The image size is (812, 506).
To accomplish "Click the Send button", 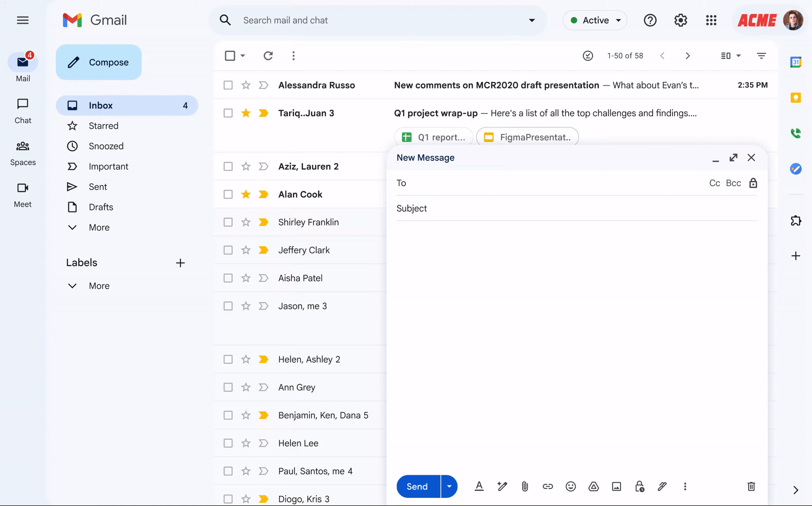I will (417, 486).
